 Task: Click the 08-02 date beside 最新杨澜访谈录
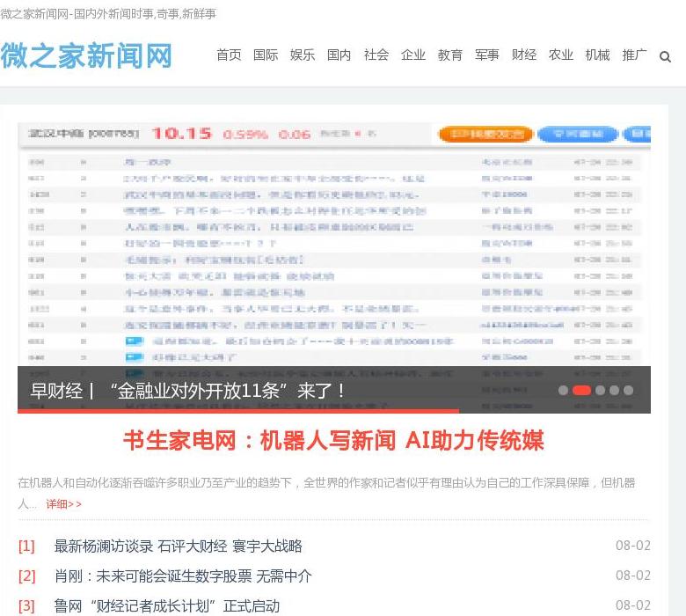tap(633, 546)
